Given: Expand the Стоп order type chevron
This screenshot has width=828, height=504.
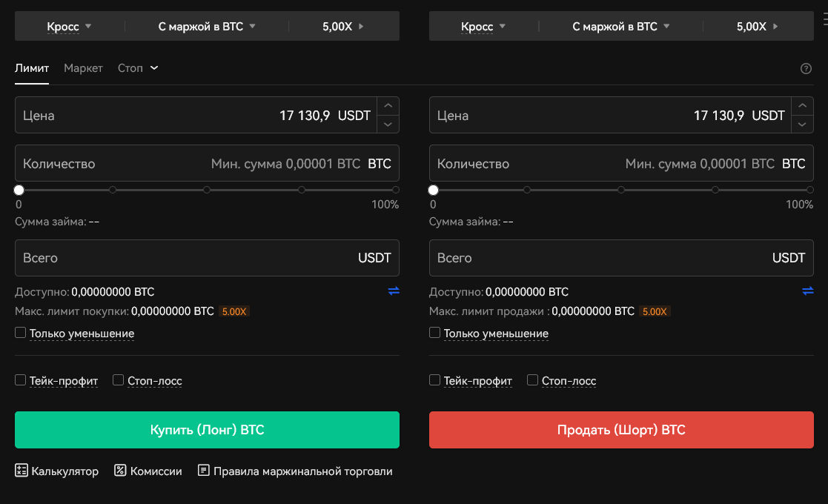Looking at the screenshot, I should [154, 67].
